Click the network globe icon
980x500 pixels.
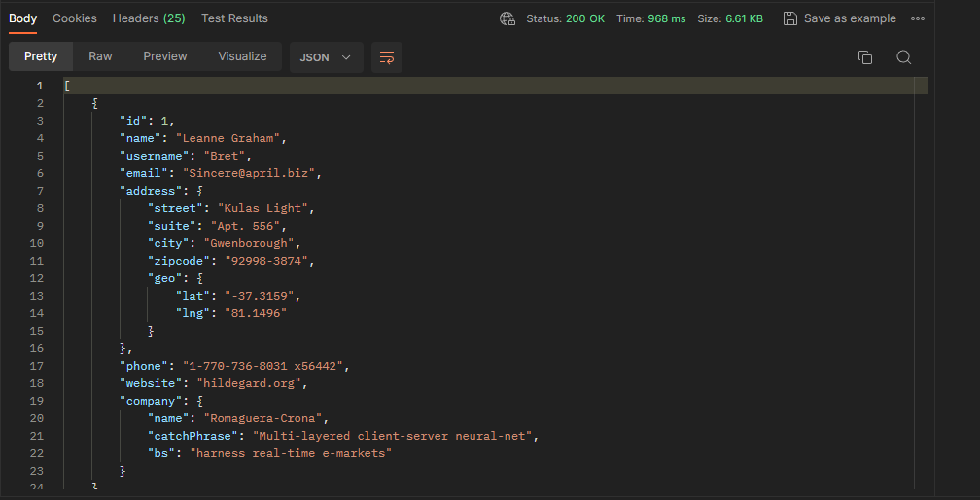pos(507,18)
